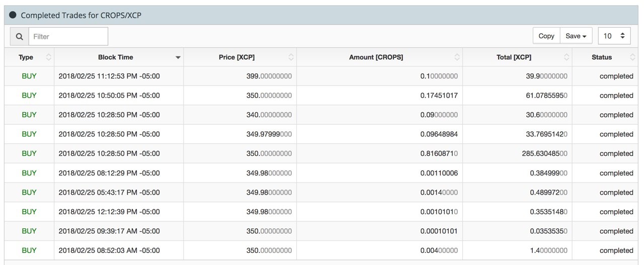644x265 pixels.
Task: Click the dark circle icon before Completed Trades
Action: [x=13, y=15]
